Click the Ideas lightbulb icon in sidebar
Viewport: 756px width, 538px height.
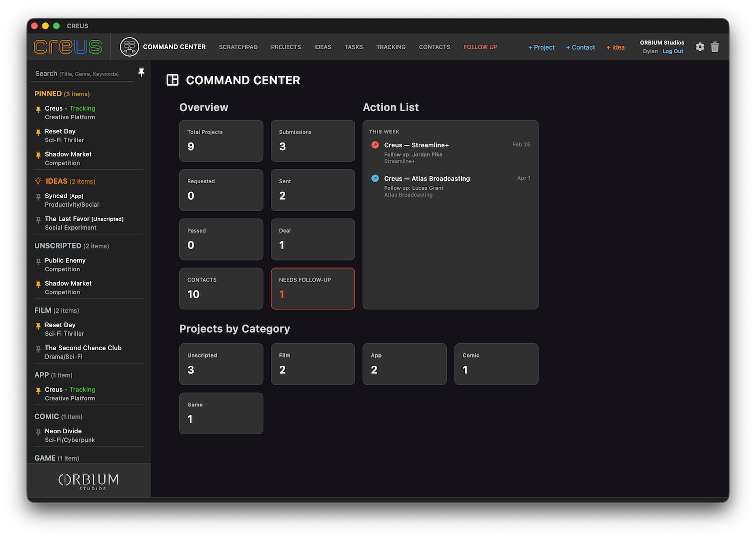(38, 181)
